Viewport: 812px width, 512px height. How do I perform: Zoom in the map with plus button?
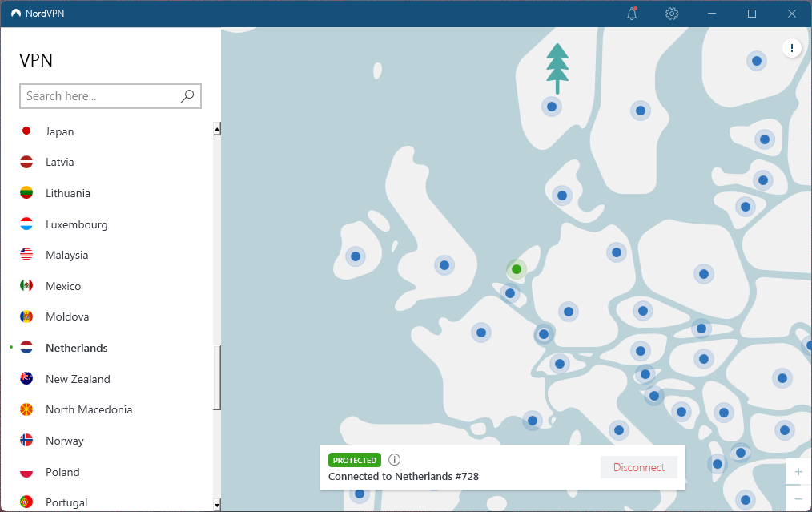point(798,472)
